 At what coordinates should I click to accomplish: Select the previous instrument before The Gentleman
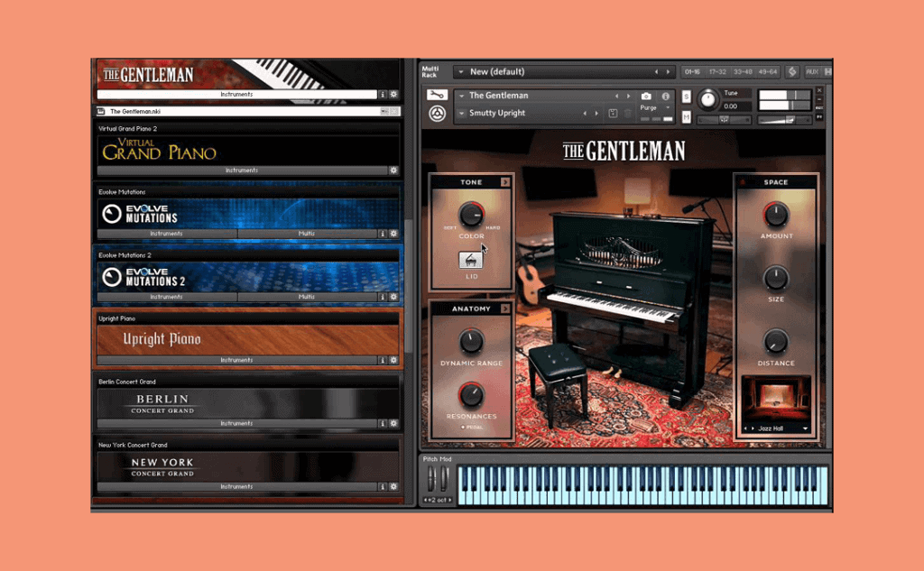(x=617, y=96)
